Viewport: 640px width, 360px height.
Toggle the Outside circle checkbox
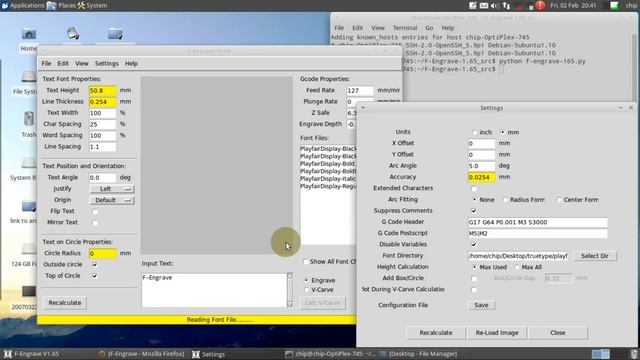(95, 264)
